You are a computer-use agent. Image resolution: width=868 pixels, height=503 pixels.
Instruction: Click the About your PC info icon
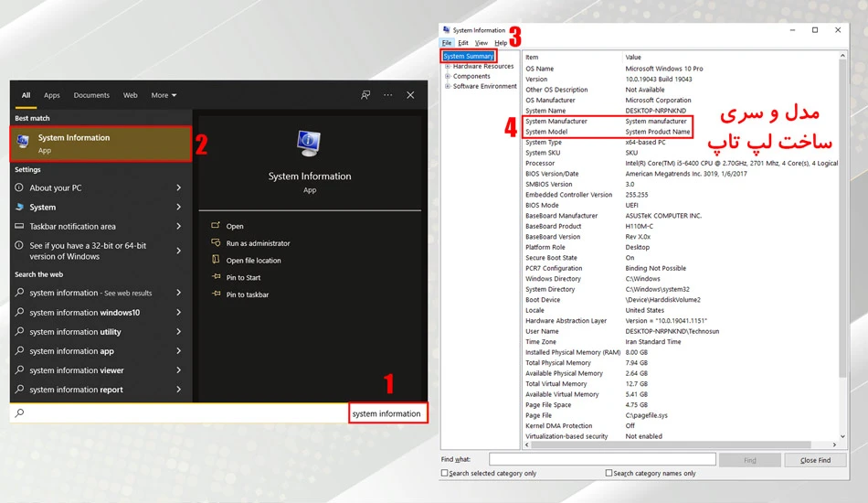[19, 187]
